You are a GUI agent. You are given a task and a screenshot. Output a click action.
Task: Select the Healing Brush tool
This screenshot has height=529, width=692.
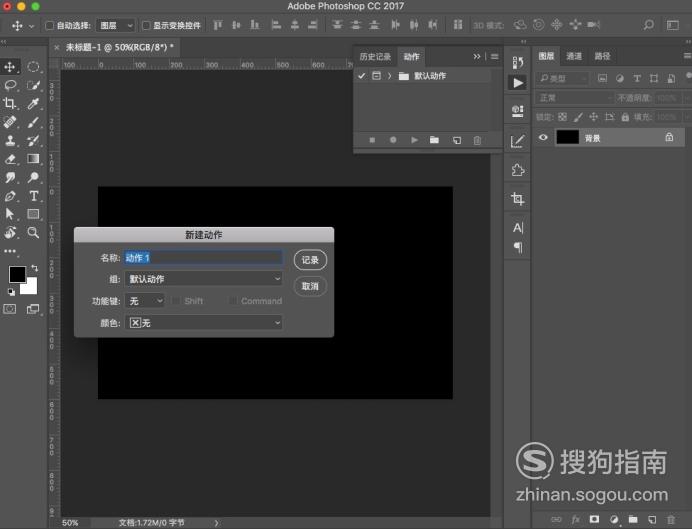pyautogui.click(x=10, y=122)
